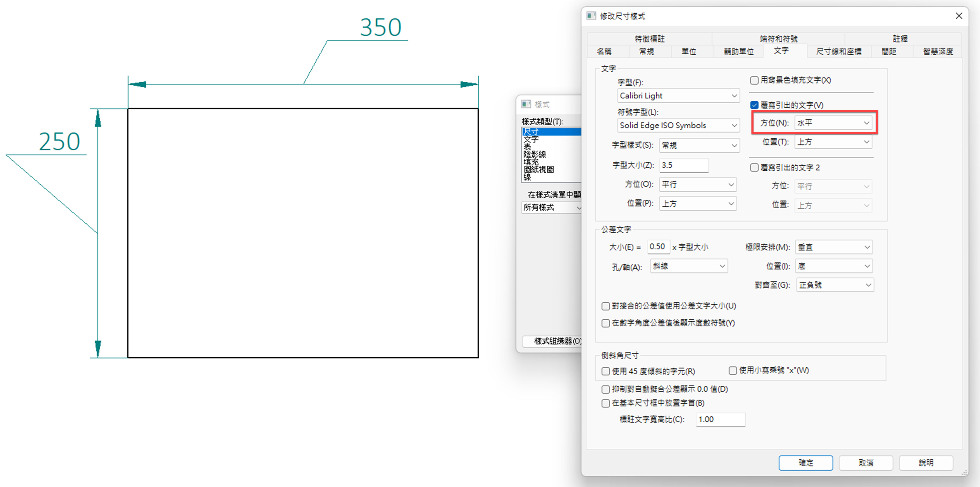Open the 極限安排 垂直 dropdown
The width and height of the screenshot is (980, 487).
pos(834,247)
